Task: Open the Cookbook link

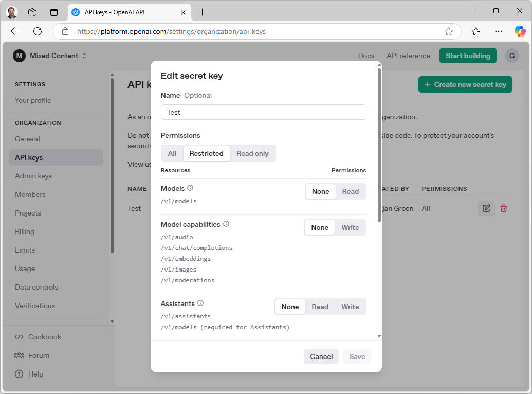Action: pyautogui.click(x=38, y=337)
